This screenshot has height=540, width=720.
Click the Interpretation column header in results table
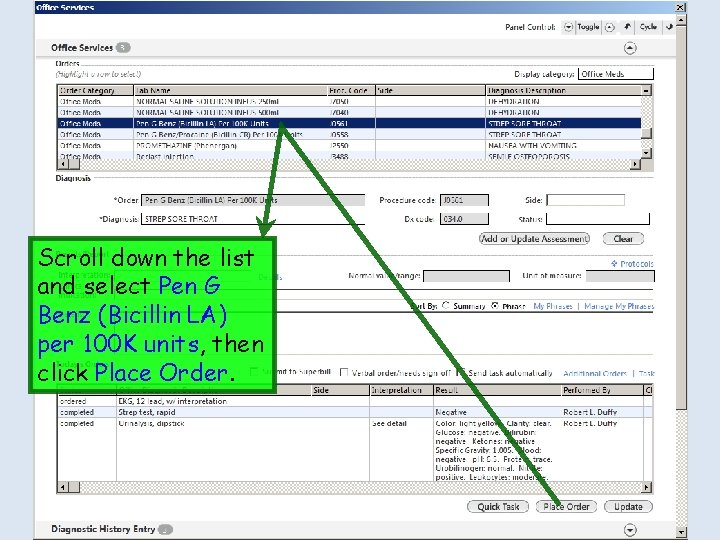click(401, 390)
